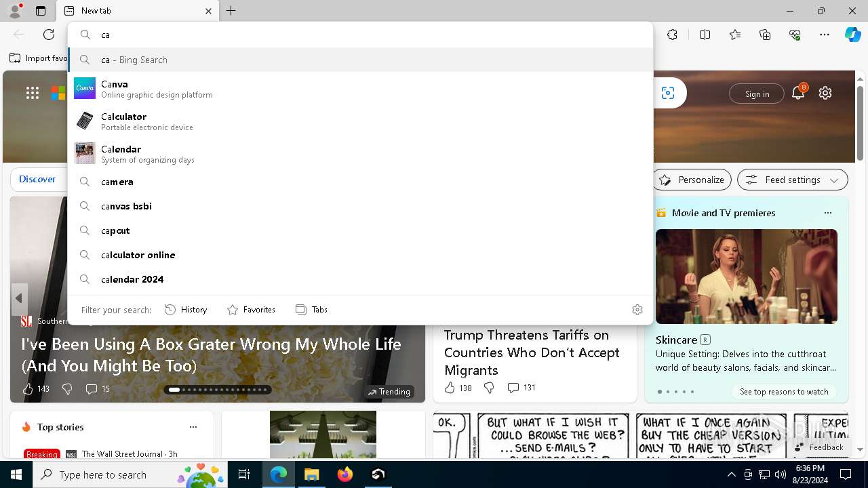Viewport: 868px width, 488px height.
Task: Open File Explorer from taskbar
Action: tap(311, 474)
